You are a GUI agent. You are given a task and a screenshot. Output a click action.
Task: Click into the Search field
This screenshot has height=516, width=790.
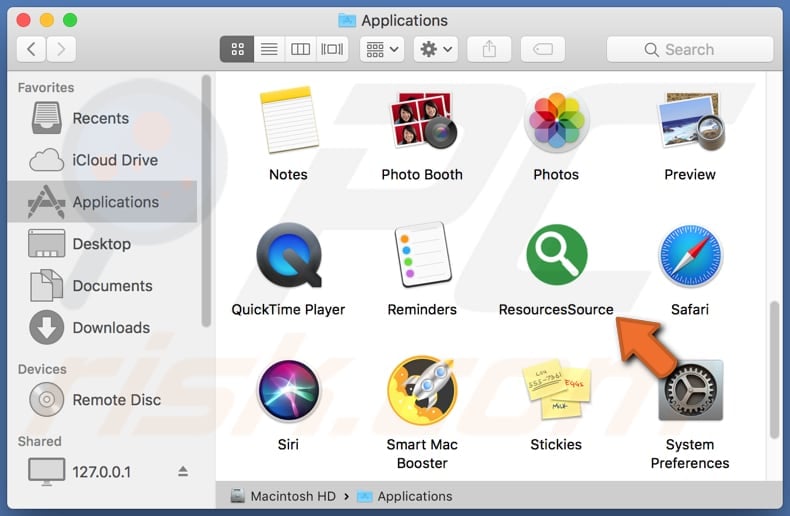(690, 49)
